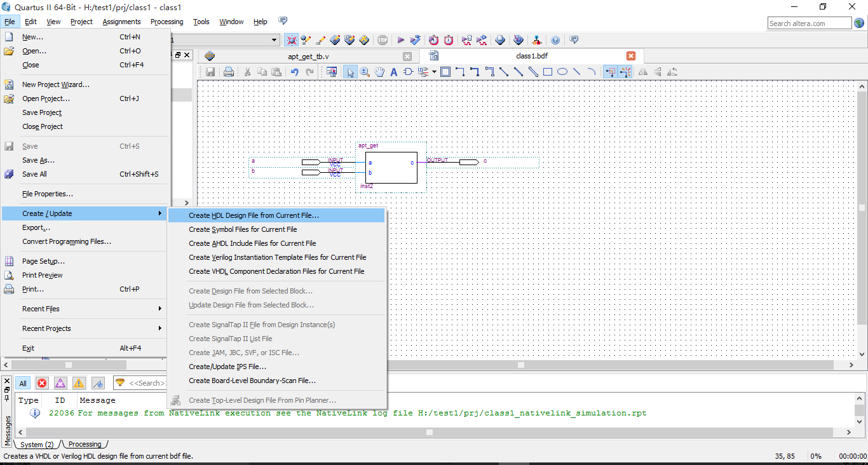Select the Zoom tool magnifier
The width and height of the screenshot is (868, 465).
(365, 72)
